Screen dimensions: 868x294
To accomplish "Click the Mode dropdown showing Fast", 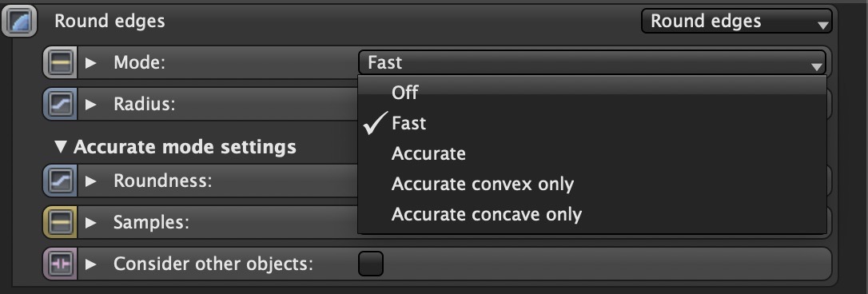I will pyautogui.click(x=591, y=62).
